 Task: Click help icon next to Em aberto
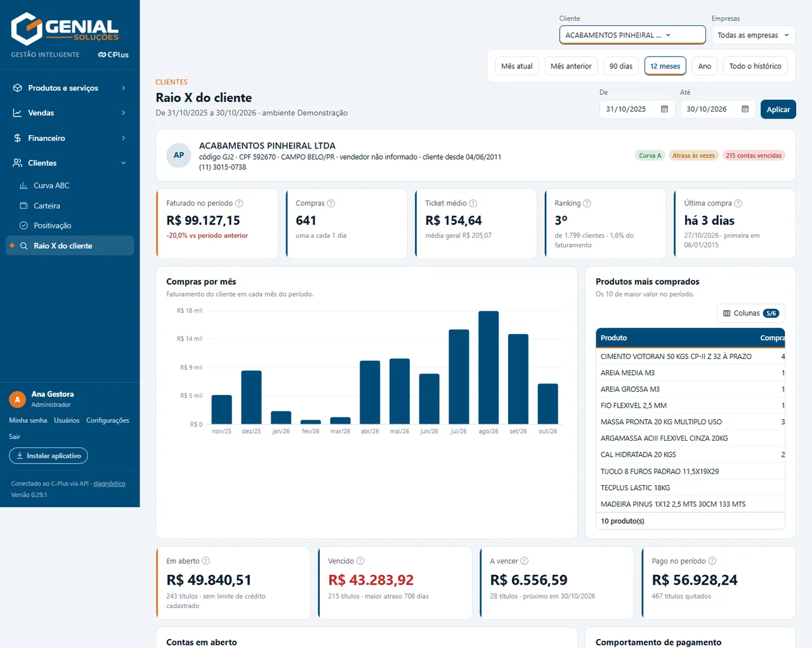[x=206, y=561]
